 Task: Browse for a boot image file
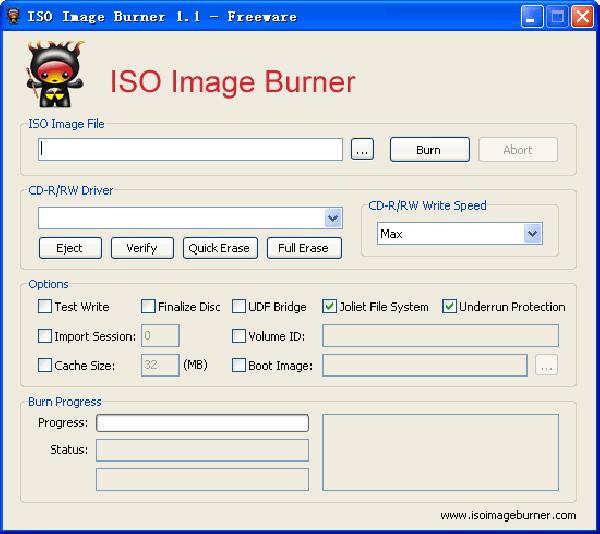546,365
